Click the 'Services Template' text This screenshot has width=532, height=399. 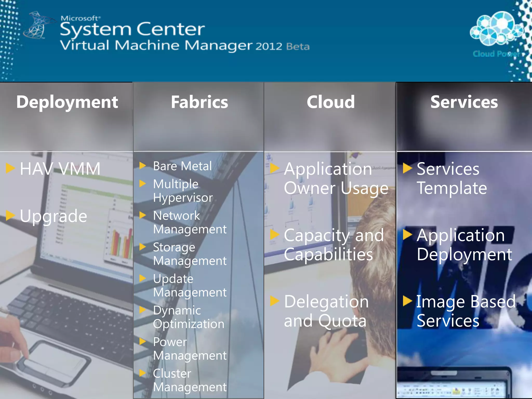pos(452,179)
